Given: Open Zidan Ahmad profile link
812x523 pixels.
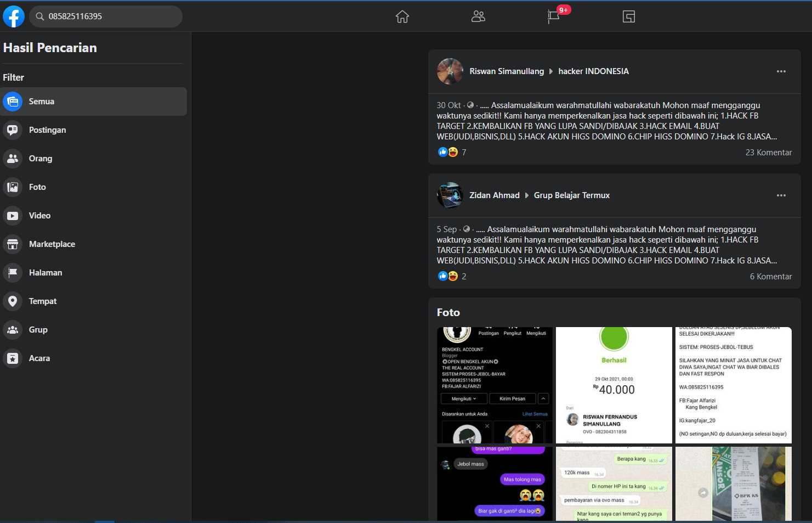Looking at the screenshot, I should coord(495,195).
